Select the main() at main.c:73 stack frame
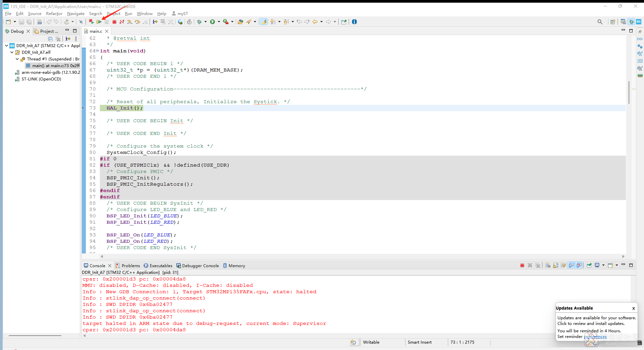Viewport: 644px width, 350px height. tap(53, 65)
